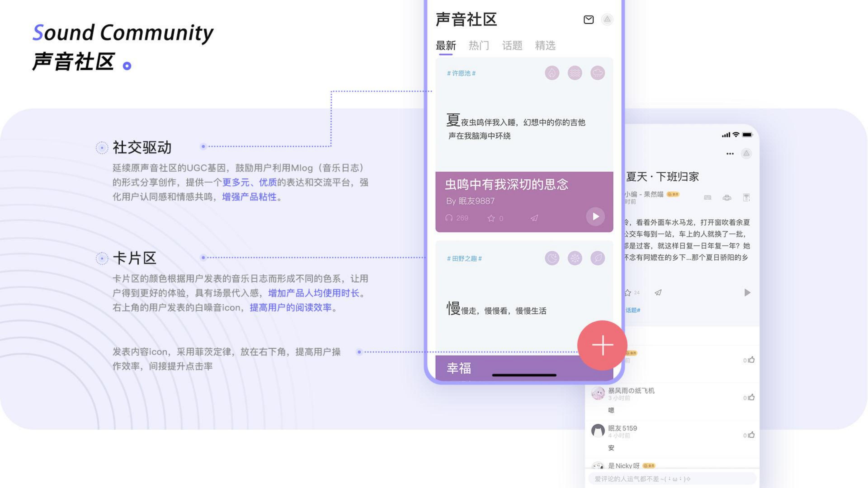Open the # 许愿池 # topic tag
The width and height of the screenshot is (868, 488).
pos(461,73)
